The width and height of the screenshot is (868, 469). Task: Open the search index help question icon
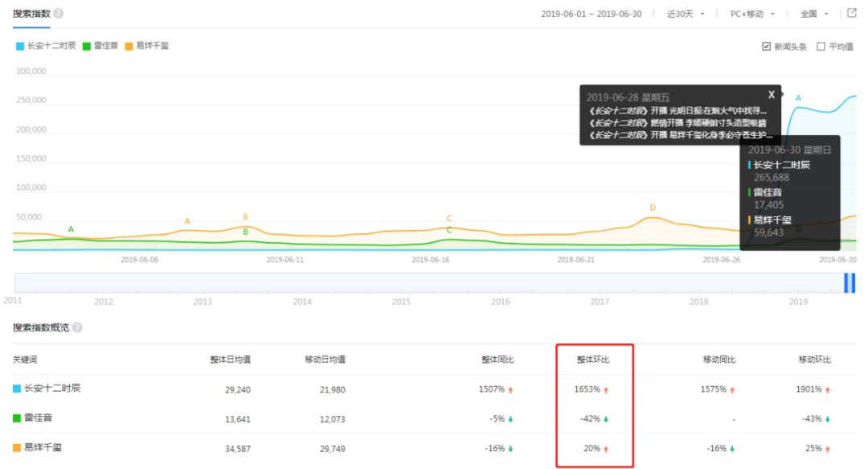tap(59, 14)
